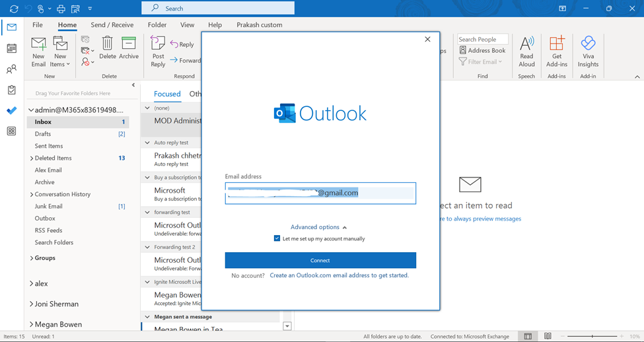Select the Focused inbox tab
644x342 pixels.
pos(167,94)
